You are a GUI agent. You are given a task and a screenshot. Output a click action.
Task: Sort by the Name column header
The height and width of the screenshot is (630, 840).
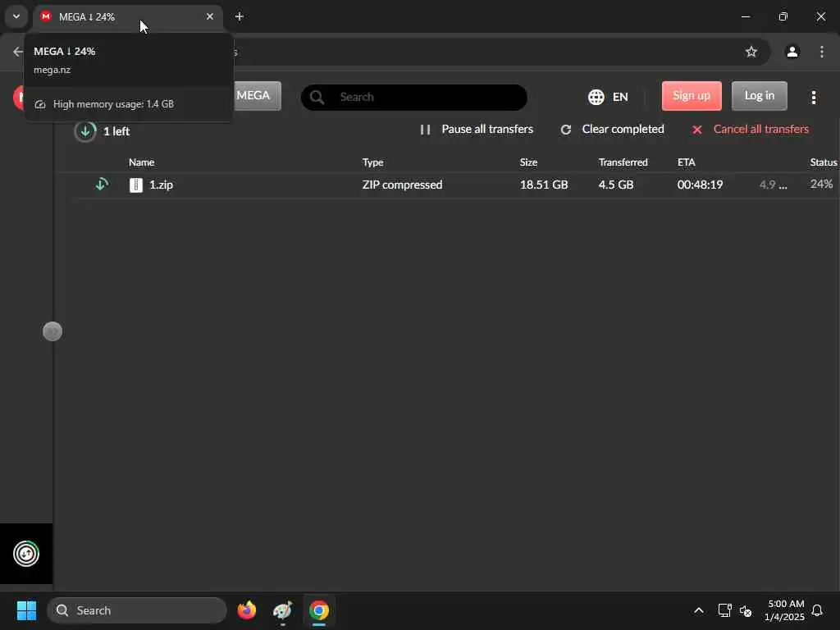pos(141,162)
